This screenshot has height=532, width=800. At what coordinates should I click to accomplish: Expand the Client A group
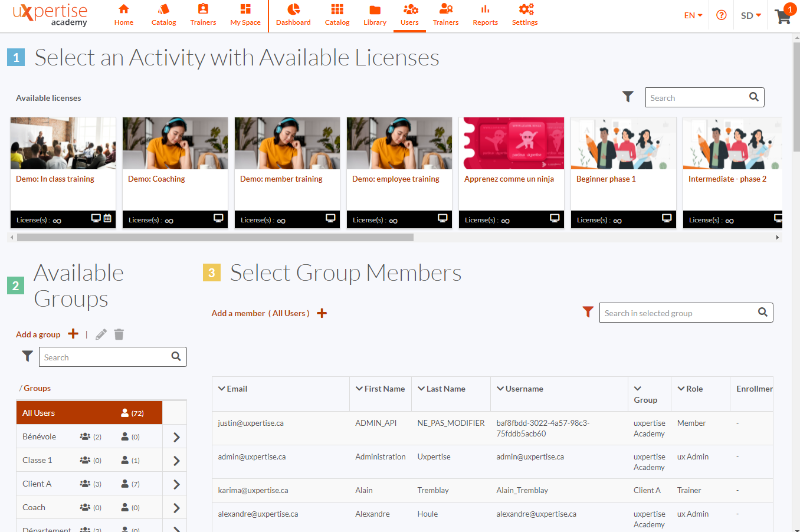pos(176,484)
